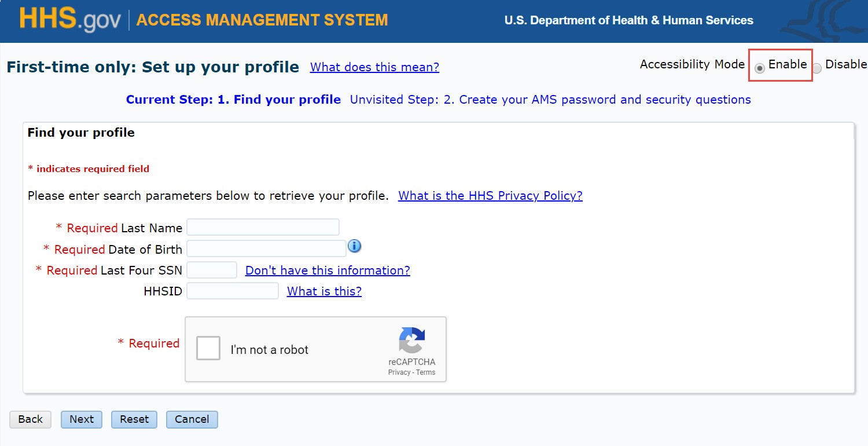This screenshot has width=868, height=446.
Task: Check the I'm not a robot checkbox
Action: coord(208,348)
